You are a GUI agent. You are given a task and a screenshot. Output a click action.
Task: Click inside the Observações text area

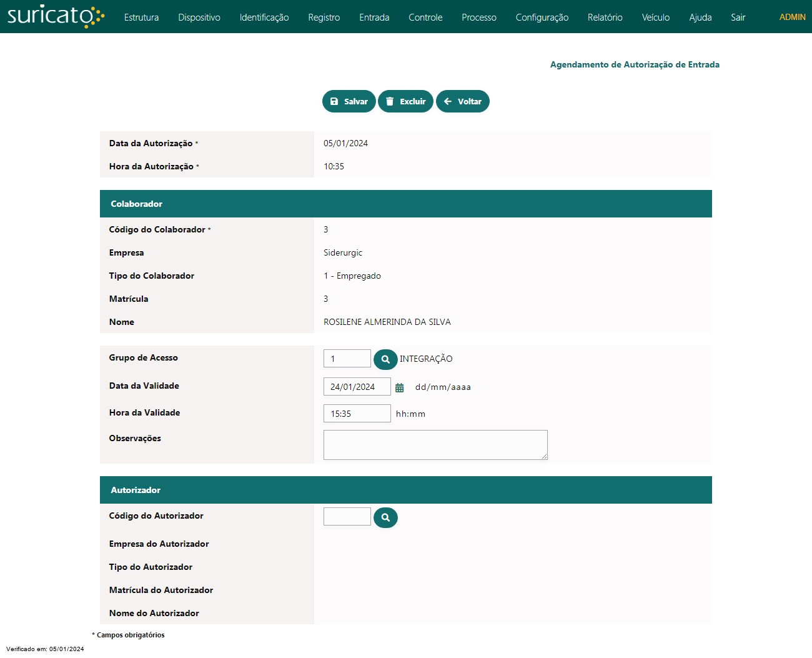click(435, 445)
